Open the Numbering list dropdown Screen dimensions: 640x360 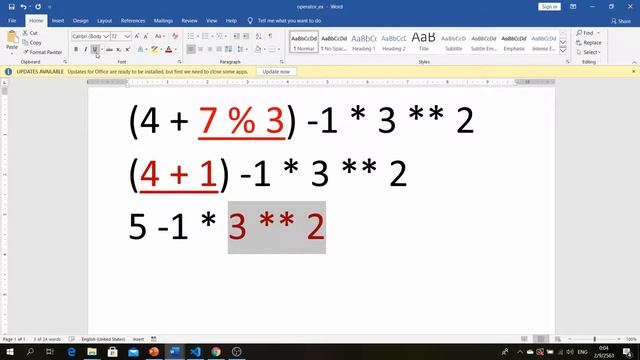213,36
